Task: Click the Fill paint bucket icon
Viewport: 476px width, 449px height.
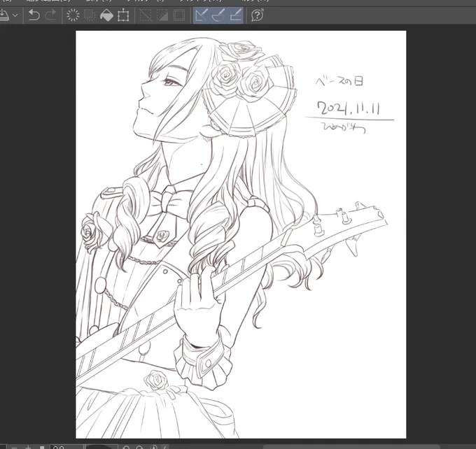Action: coord(106,15)
